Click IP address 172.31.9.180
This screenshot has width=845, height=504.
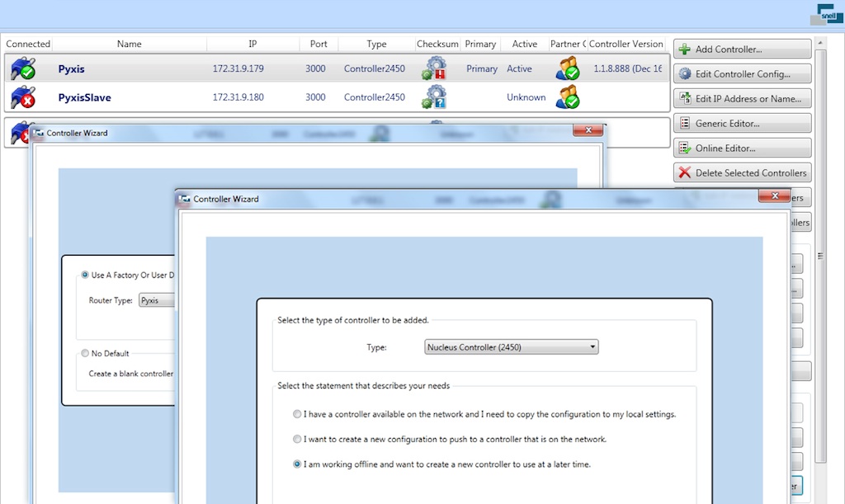click(238, 97)
